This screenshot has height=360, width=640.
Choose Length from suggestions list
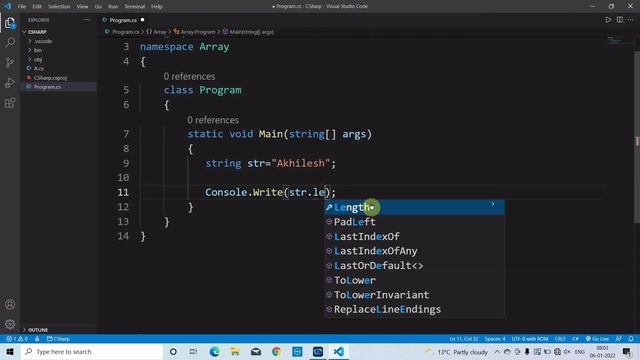coord(414,207)
